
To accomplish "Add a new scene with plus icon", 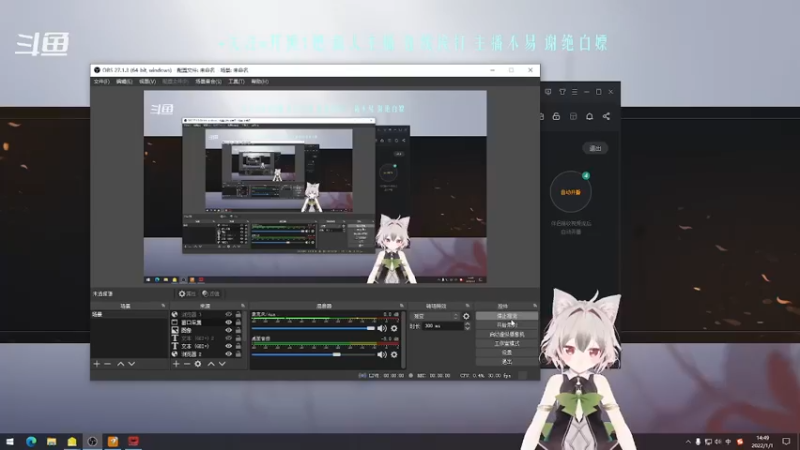I will [96, 364].
